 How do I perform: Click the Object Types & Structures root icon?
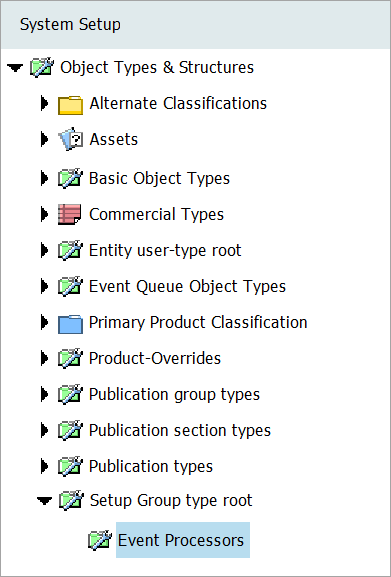[42, 67]
